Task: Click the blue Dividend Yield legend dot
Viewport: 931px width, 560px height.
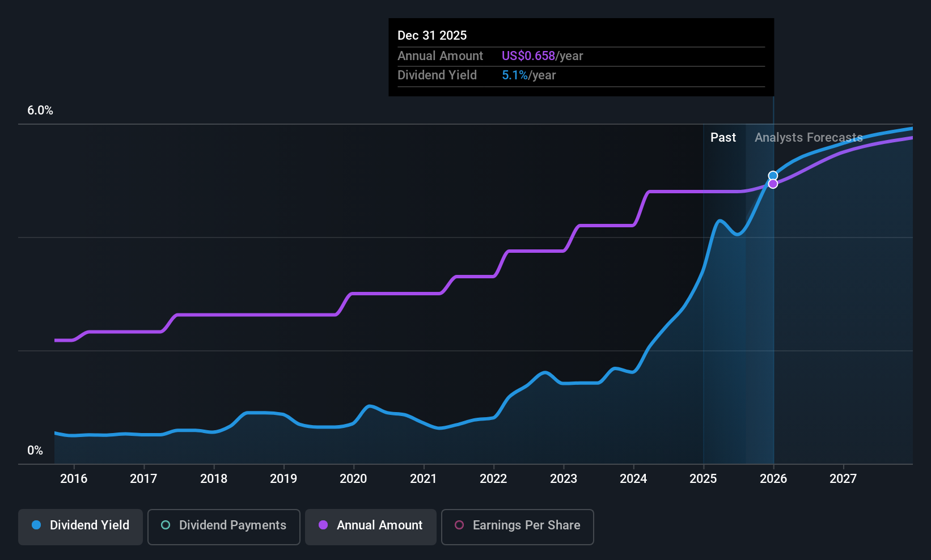Action: pyautogui.click(x=36, y=525)
